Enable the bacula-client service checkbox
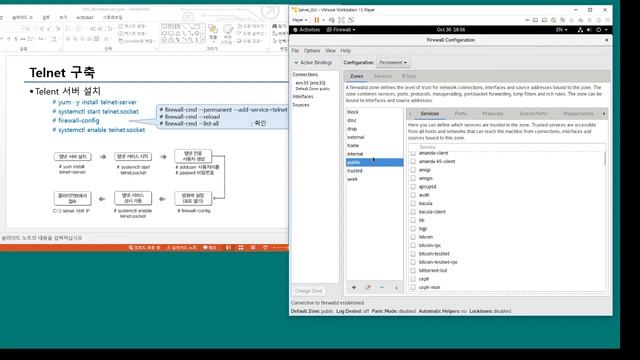Image resolution: width=640 pixels, height=360 pixels. click(413, 212)
